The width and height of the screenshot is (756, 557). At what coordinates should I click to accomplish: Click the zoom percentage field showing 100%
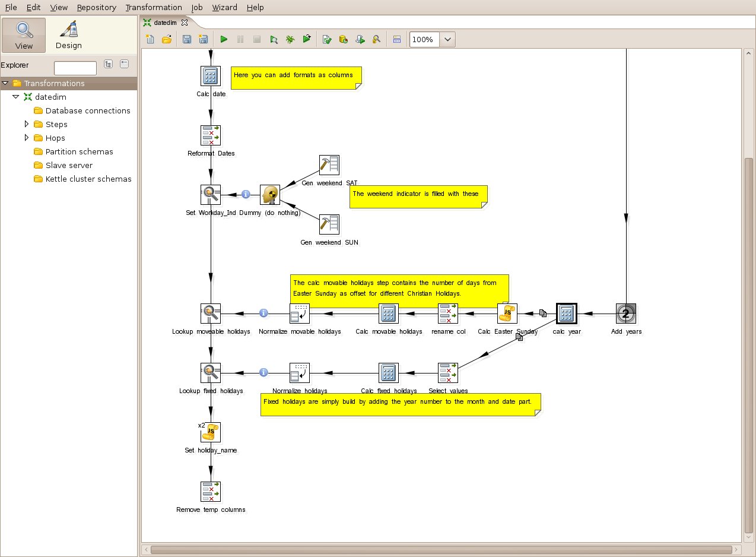[x=425, y=40]
